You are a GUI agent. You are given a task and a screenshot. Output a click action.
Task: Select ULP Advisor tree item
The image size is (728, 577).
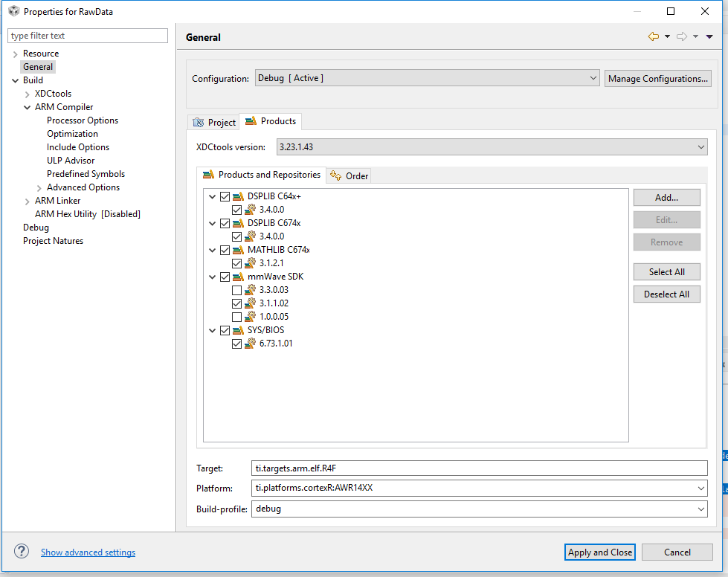71,161
